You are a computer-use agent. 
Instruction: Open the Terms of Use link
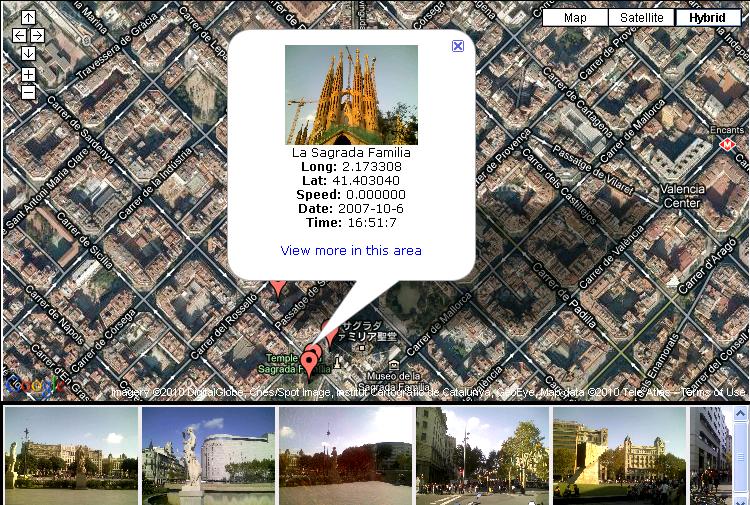point(714,393)
